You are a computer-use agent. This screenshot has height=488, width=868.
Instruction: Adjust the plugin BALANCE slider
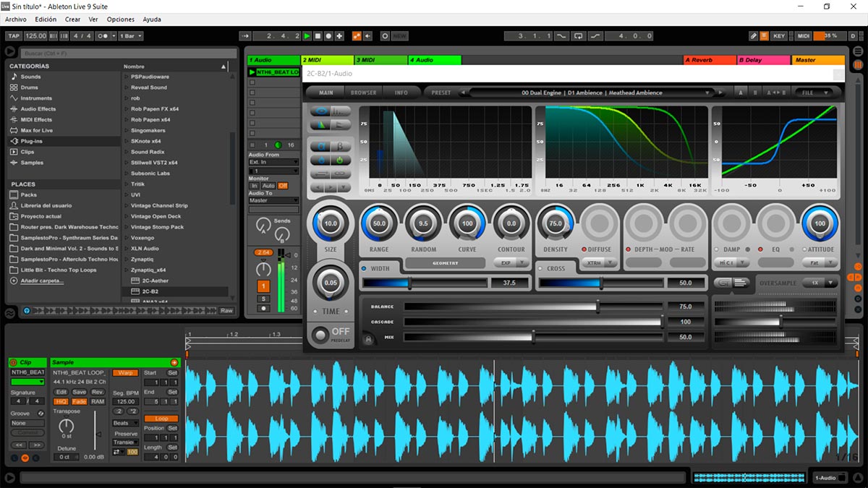(x=533, y=307)
